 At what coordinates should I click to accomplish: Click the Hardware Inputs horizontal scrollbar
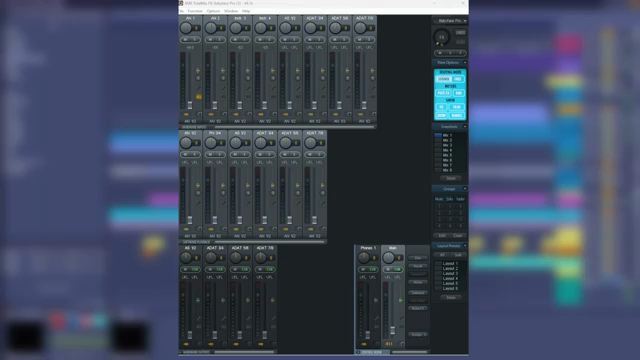[294, 127]
